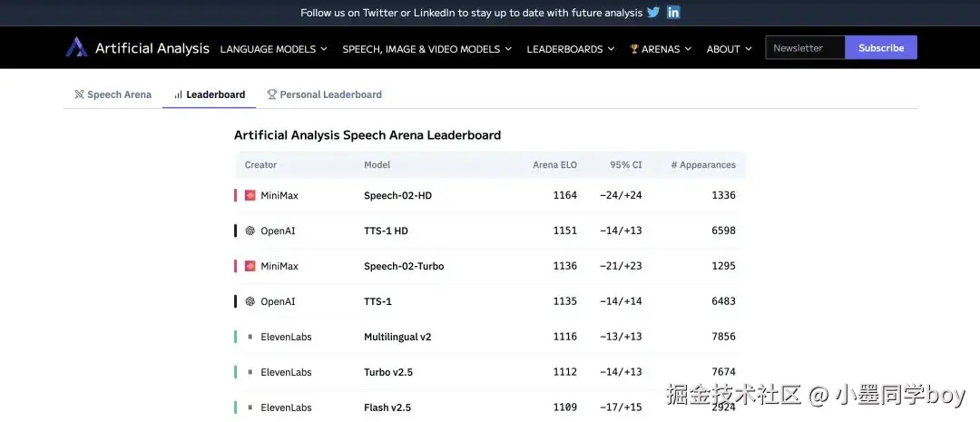The width and height of the screenshot is (980, 422).
Task: Click OpenAI logo in TTS-1 HD row
Action: coord(250,231)
